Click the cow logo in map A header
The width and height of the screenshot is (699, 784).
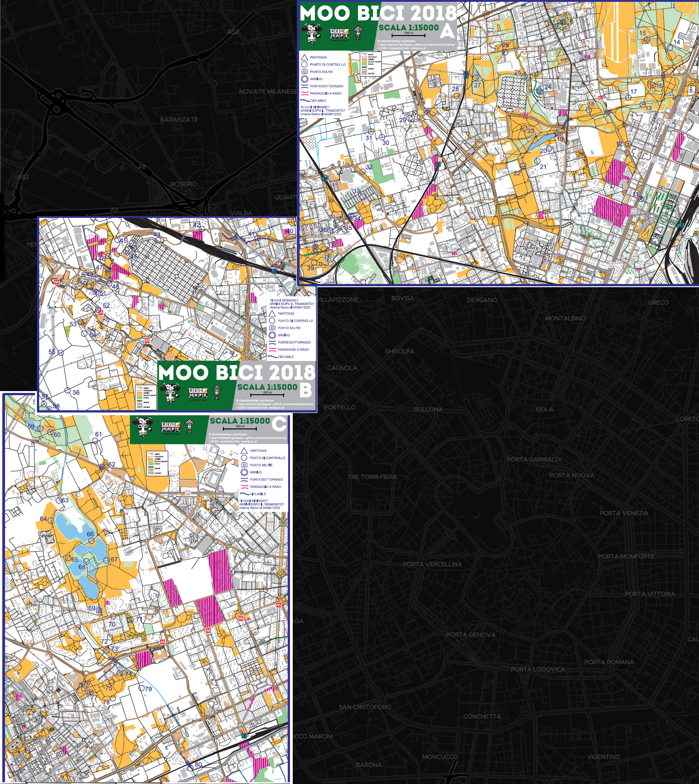pyautogui.click(x=311, y=33)
